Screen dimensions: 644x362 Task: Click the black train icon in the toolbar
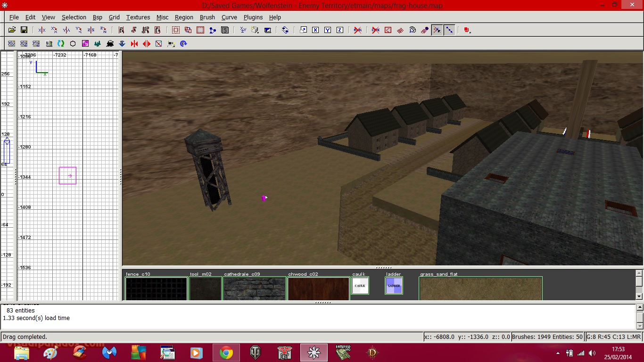coord(110,44)
